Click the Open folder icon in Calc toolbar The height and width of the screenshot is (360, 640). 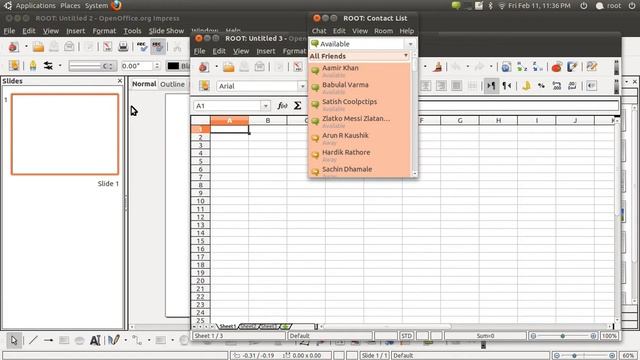(x=229, y=67)
